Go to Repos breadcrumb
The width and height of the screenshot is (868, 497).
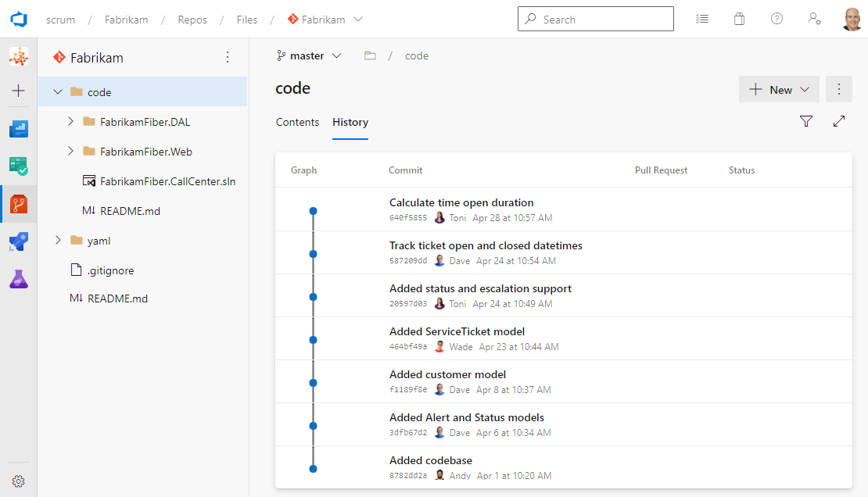point(192,20)
